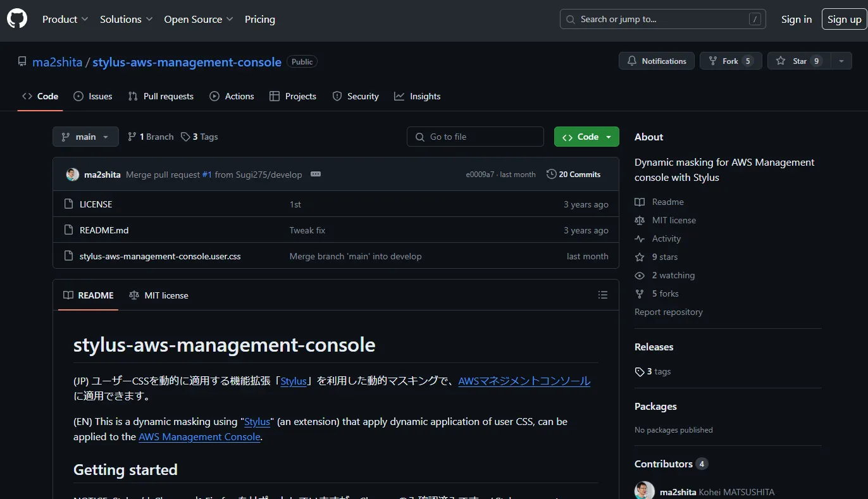Focus the Search or jump to field
868x499 pixels.
(663, 19)
